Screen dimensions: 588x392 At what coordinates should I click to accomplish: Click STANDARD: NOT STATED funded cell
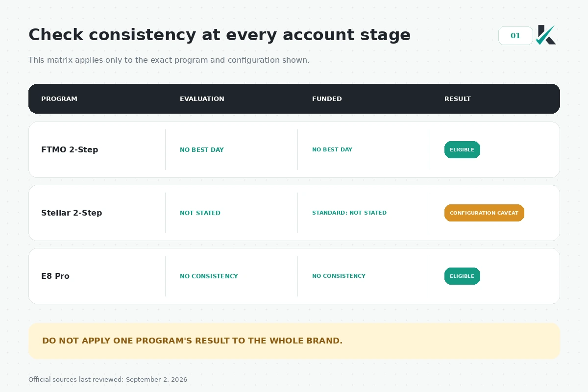[349, 213]
